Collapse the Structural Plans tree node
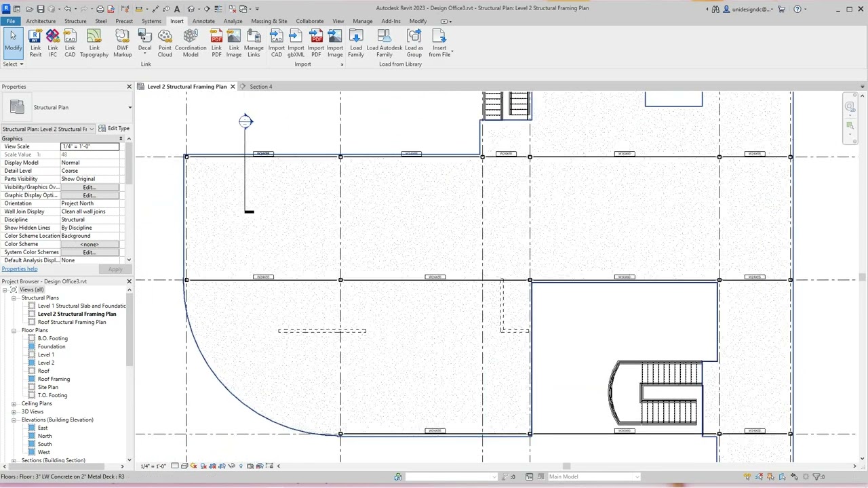 pos(14,298)
